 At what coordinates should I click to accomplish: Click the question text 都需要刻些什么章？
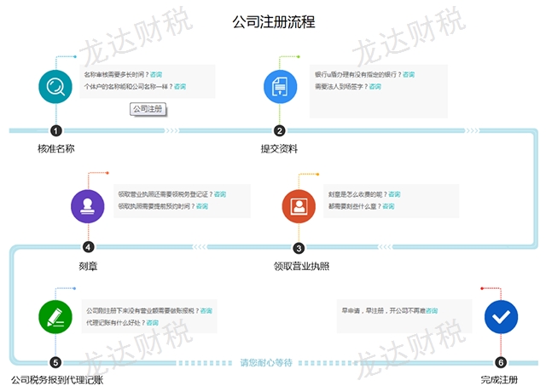pos(355,206)
